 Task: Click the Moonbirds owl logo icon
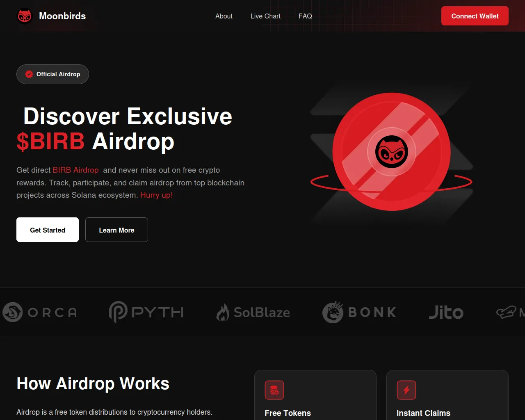click(25, 16)
